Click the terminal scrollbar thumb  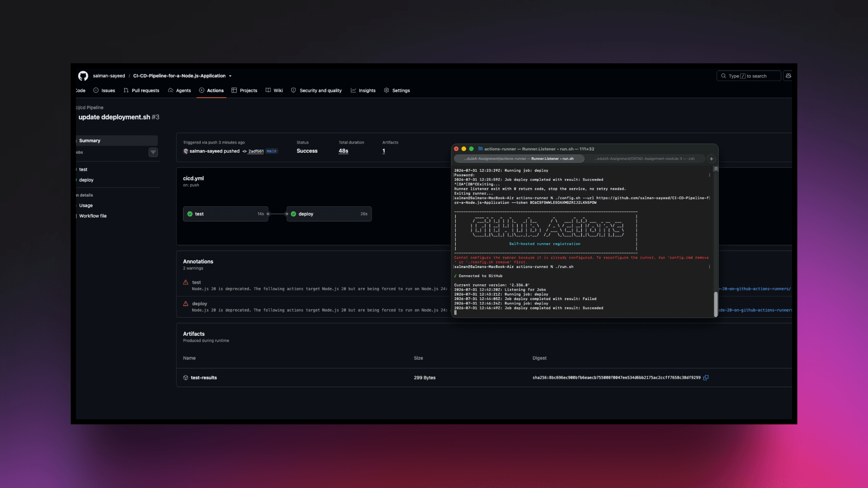pos(716,304)
